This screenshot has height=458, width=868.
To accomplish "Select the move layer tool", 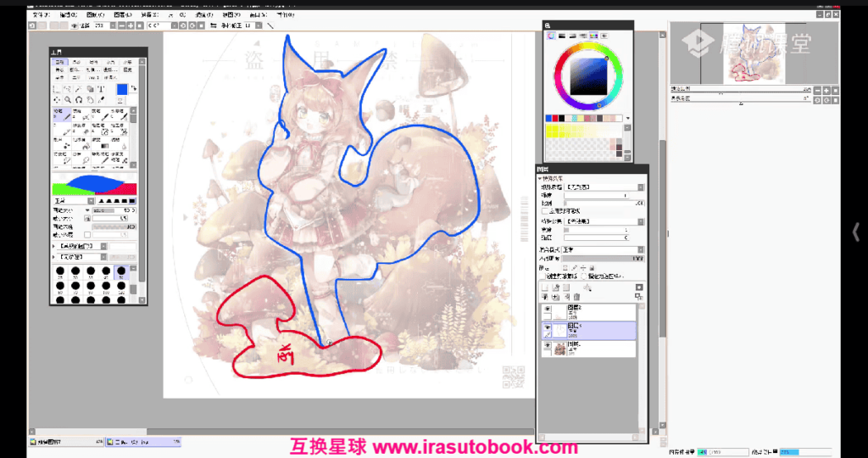I will (55, 100).
